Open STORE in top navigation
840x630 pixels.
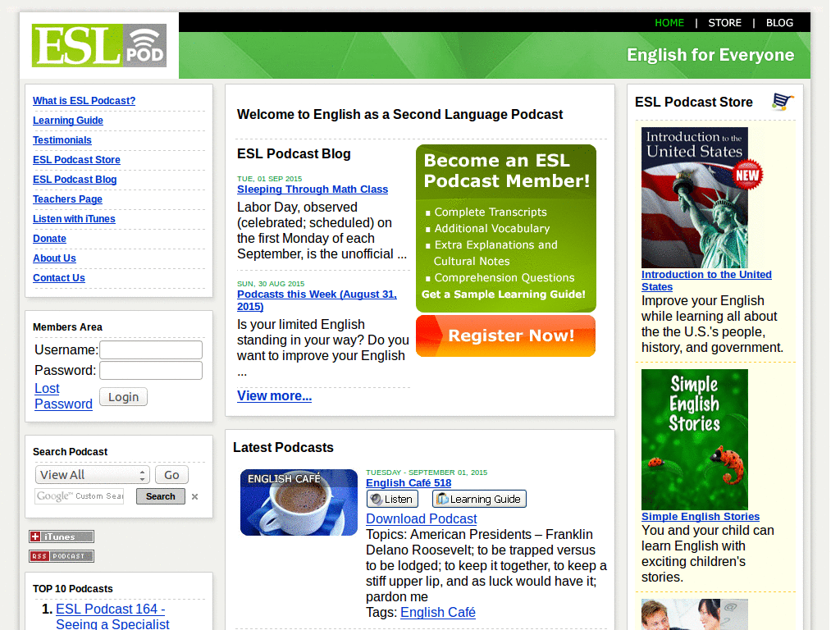pos(725,22)
